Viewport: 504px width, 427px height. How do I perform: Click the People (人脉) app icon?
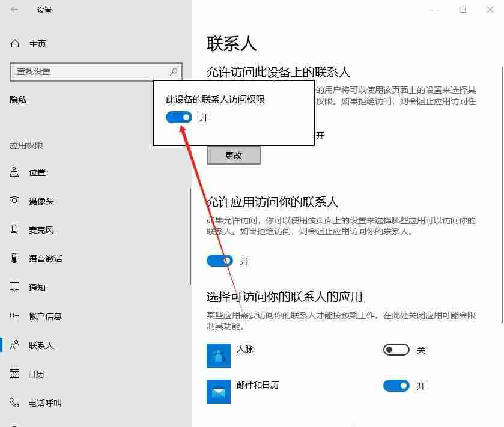coord(219,355)
